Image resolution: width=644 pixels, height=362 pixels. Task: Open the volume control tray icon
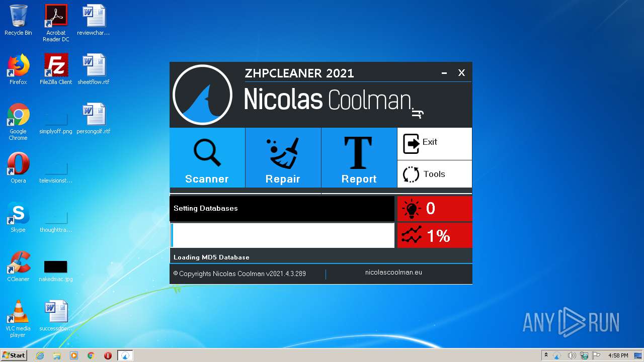572,355
